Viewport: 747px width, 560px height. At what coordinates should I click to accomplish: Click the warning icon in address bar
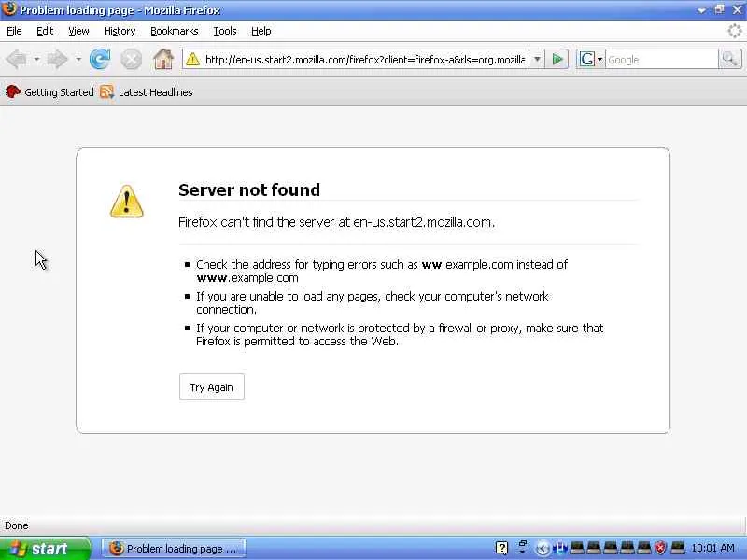point(192,60)
